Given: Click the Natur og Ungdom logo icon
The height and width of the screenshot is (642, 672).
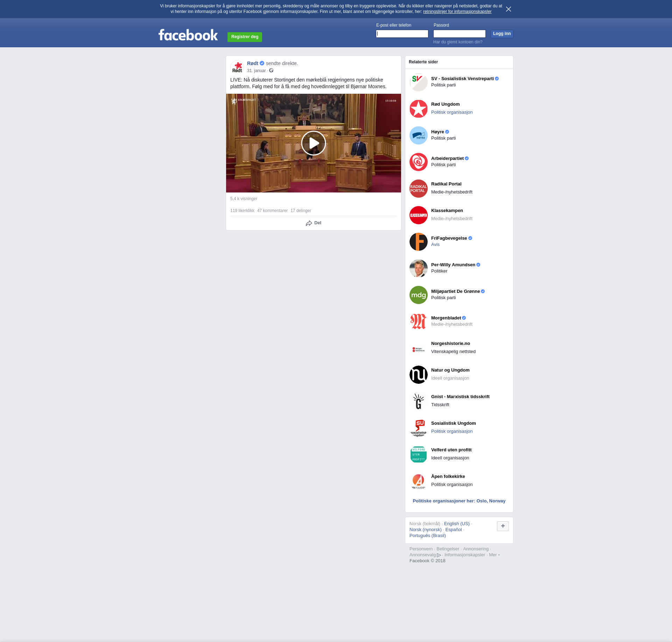Looking at the screenshot, I should click(418, 375).
